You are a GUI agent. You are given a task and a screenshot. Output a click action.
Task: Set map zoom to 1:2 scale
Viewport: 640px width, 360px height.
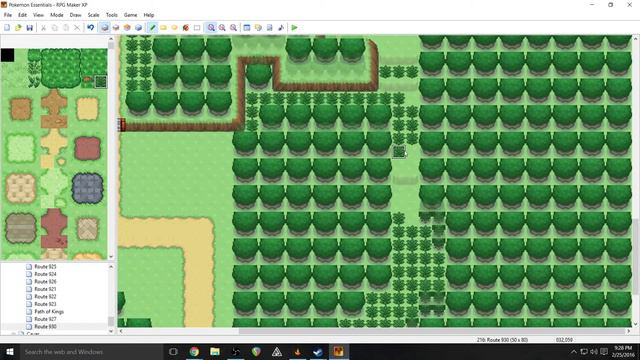click(x=222, y=28)
